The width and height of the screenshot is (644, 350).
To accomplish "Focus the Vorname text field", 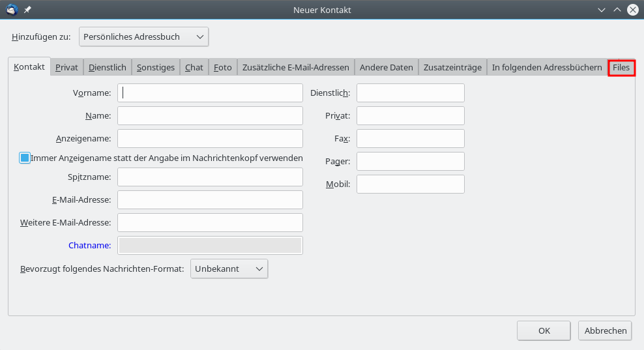I will coord(210,93).
